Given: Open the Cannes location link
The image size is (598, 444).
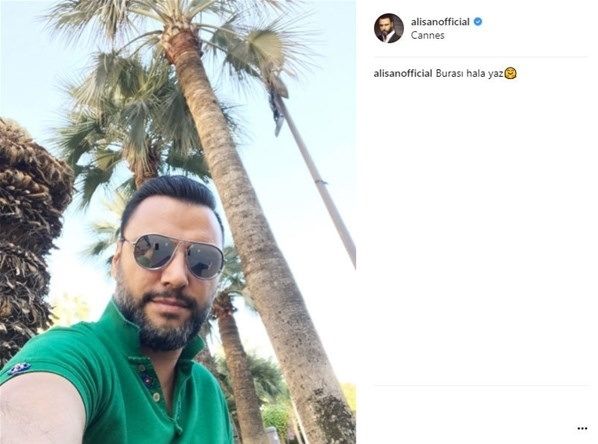Looking at the screenshot, I should pyautogui.click(x=428, y=35).
